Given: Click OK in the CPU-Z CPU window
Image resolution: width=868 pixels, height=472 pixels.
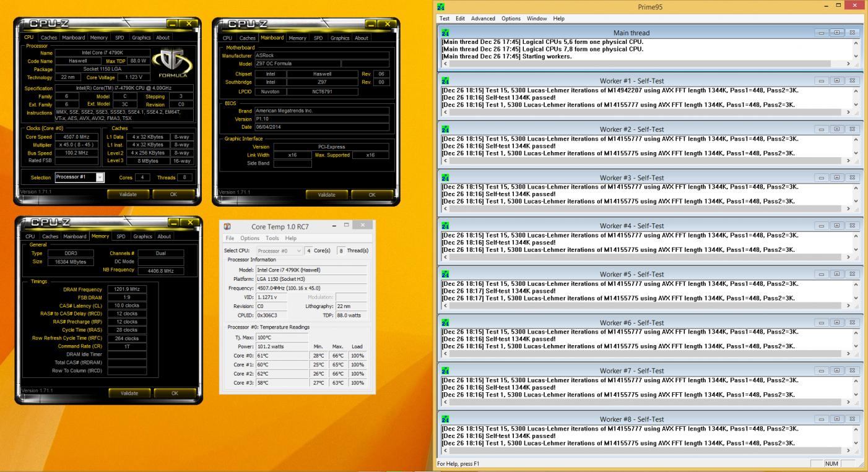Looking at the screenshot, I should pos(173,194).
